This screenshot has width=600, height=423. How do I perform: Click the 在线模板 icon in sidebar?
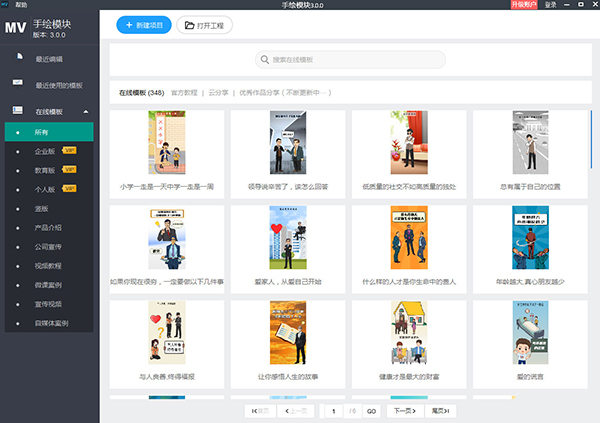pyautogui.click(x=18, y=111)
